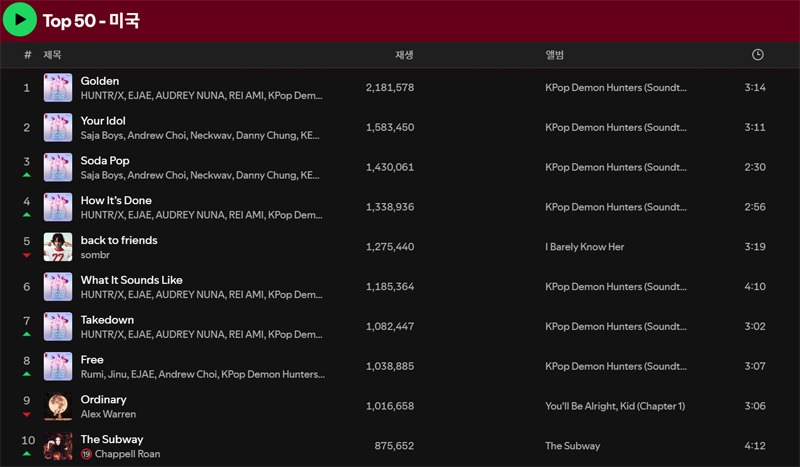Select the song title What It Sounds Like

[x=132, y=280]
